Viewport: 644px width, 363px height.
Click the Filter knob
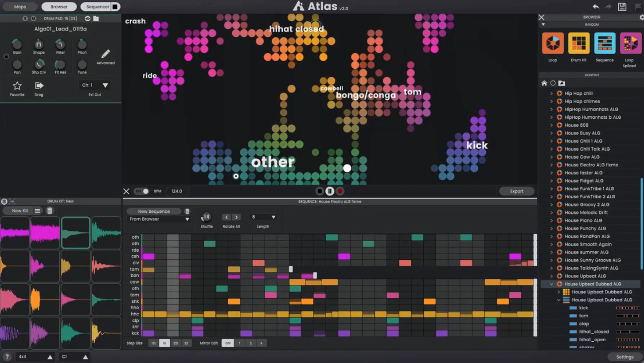[60, 44]
